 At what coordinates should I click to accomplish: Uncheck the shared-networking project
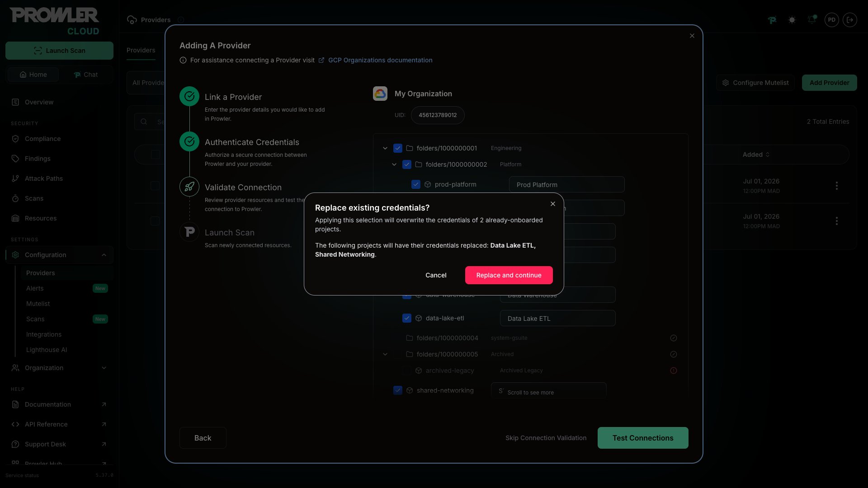pos(398,390)
